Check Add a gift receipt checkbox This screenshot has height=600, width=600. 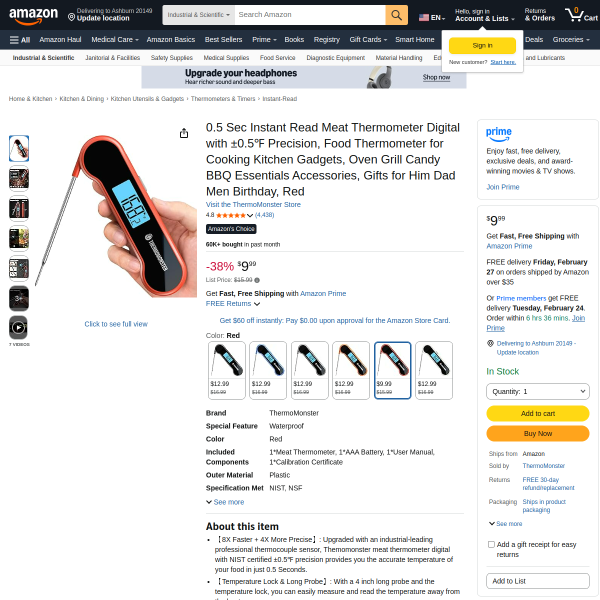coord(491,545)
